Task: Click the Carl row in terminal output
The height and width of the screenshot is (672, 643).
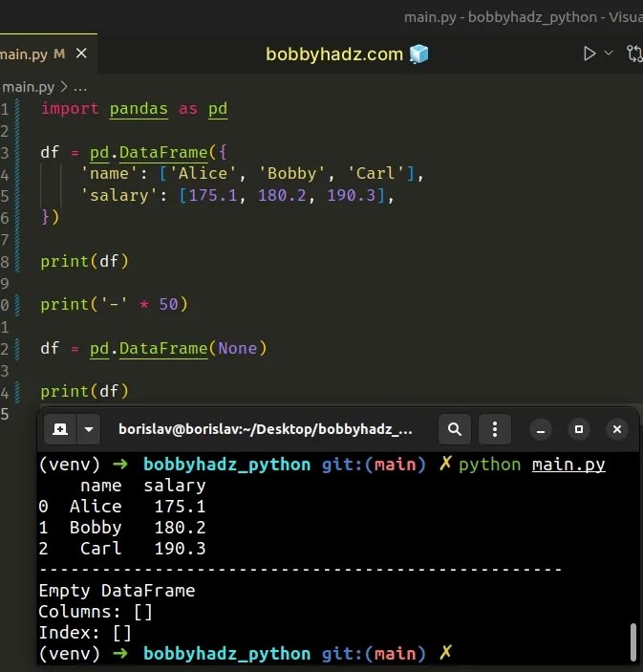Action: (122, 549)
